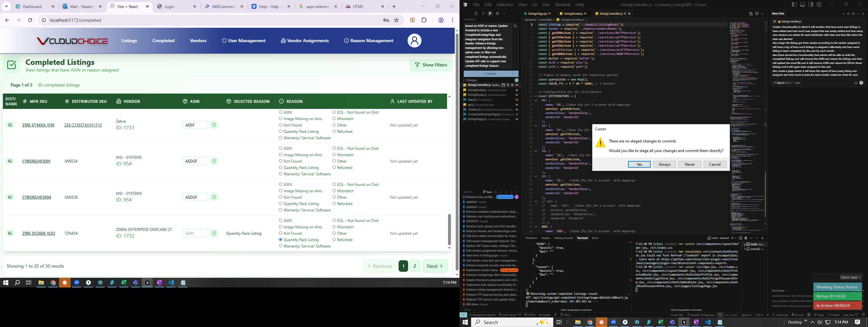Viewport: 868px width, 327px height.
Task: Fold the SY block in editor
Action: click(536, 126)
